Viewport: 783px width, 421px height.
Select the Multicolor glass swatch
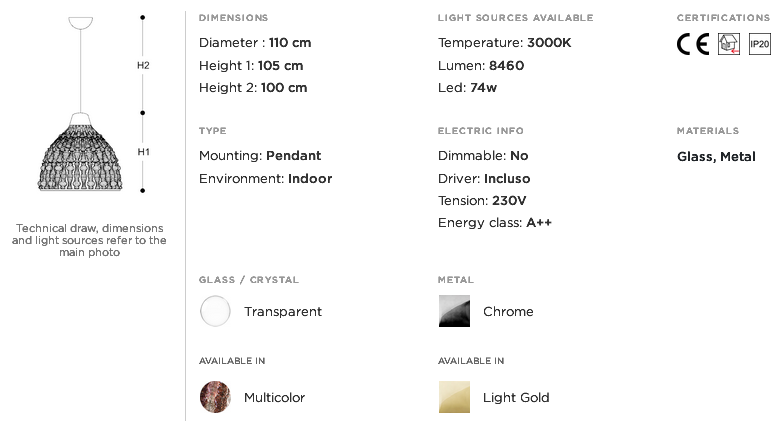tap(215, 397)
